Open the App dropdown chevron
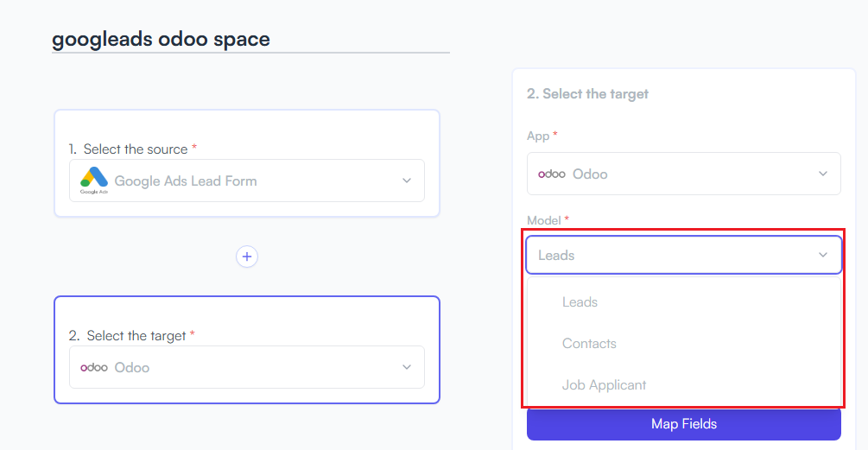 click(x=823, y=174)
